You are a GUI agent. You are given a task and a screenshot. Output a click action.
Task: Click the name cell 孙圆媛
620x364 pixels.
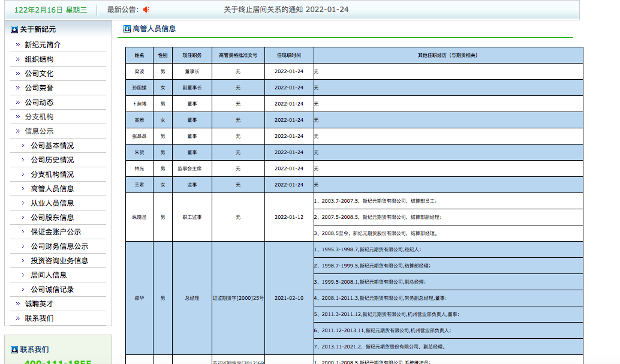tap(139, 88)
